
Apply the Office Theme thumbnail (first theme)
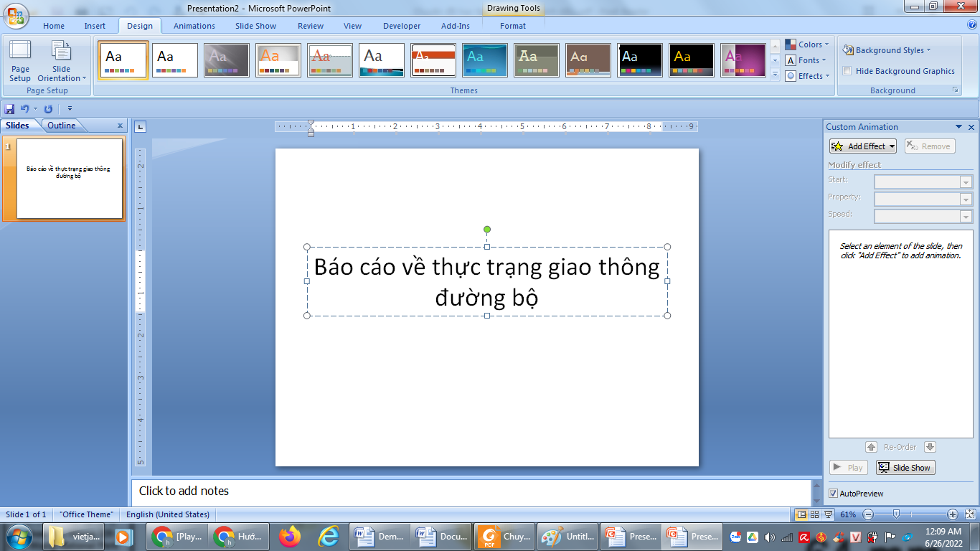pos(123,60)
